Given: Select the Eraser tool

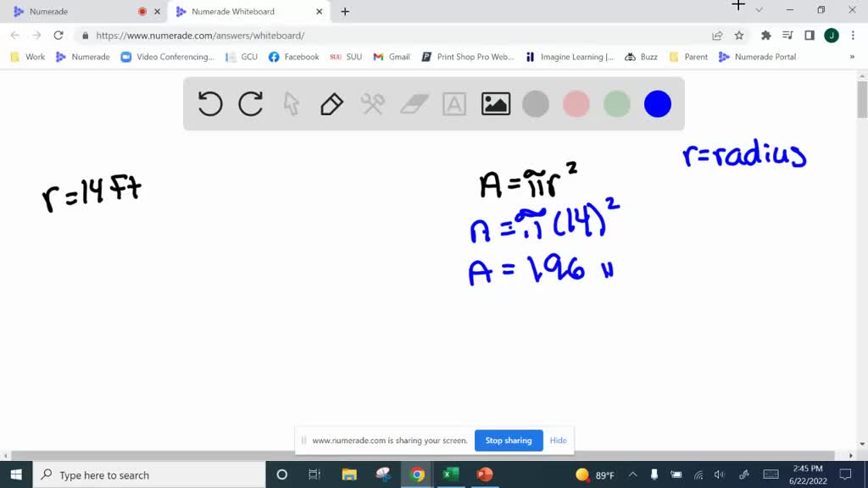Looking at the screenshot, I should pos(414,103).
